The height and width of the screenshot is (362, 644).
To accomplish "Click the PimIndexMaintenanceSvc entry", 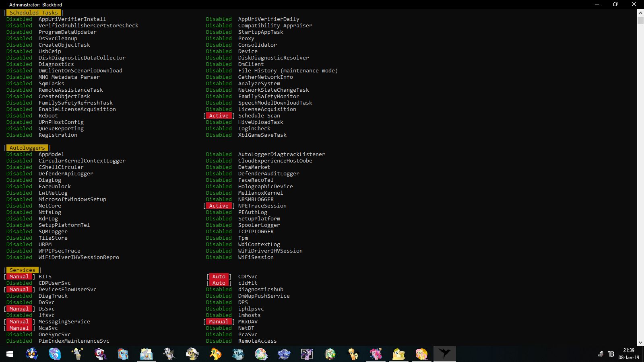I will pyautogui.click(x=74, y=341).
